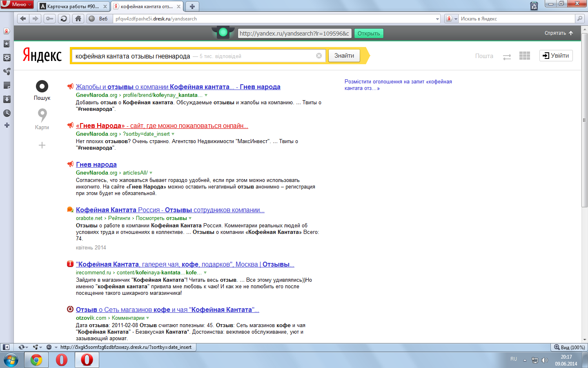This screenshot has width=588, height=368.
Task: Add a panel with sidebar plus icon
Action: (x=7, y=125)
